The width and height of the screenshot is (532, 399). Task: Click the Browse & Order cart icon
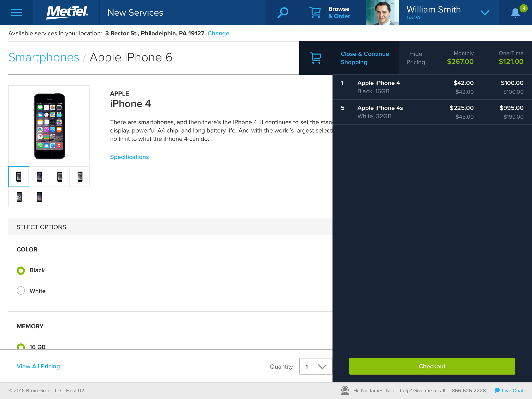click(x=315, y=12)
